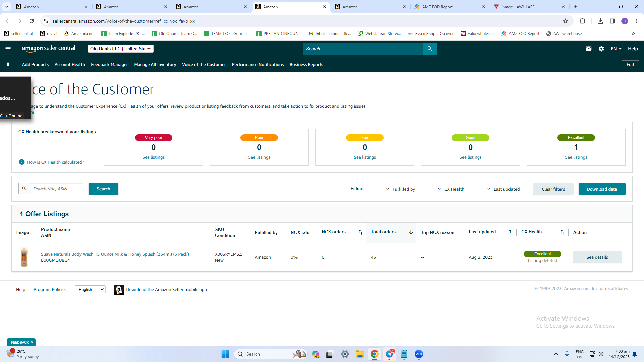Open How is CX Health calculated link

click(55, 162)
